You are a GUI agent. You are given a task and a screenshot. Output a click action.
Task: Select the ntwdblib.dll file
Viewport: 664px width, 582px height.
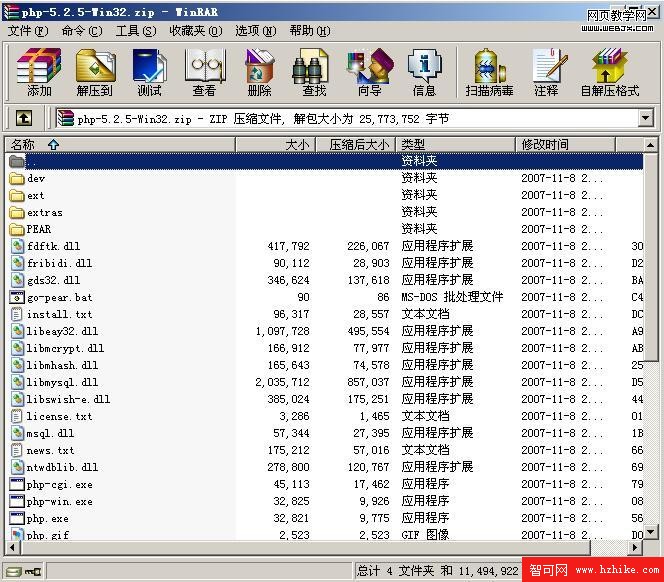(62, 467)
